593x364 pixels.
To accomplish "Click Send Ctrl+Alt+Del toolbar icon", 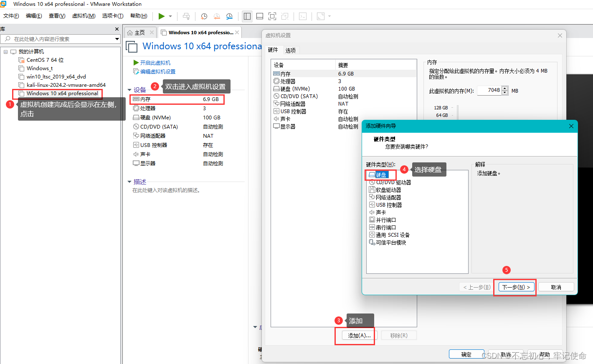I will (x=186, y=16).
